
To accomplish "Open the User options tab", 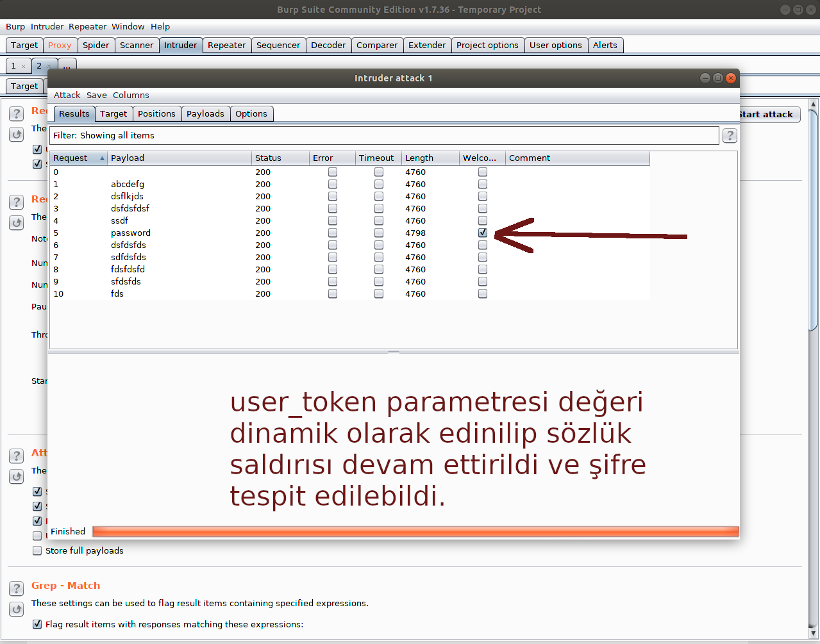I will [x=556, y=45].
